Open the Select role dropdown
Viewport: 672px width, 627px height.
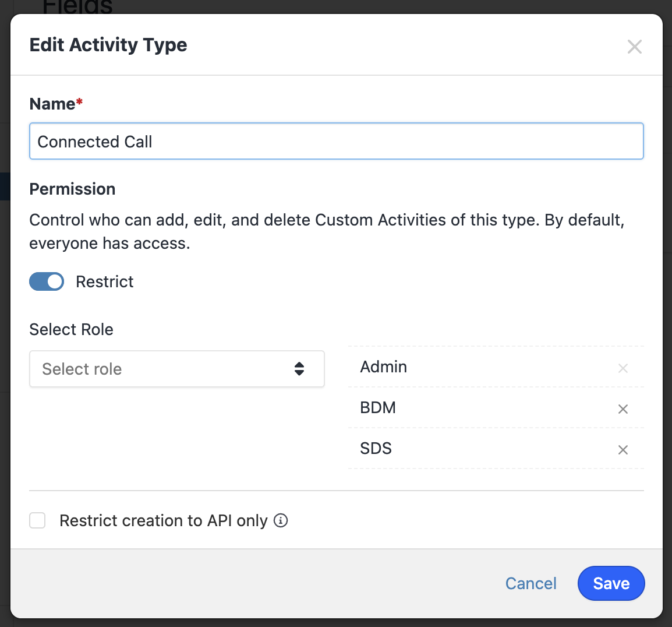pos(176,369)
